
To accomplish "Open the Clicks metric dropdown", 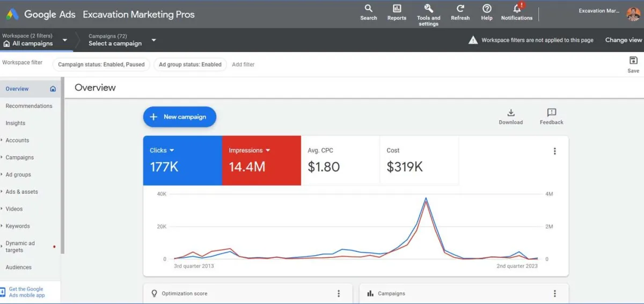I will (172, 150).
